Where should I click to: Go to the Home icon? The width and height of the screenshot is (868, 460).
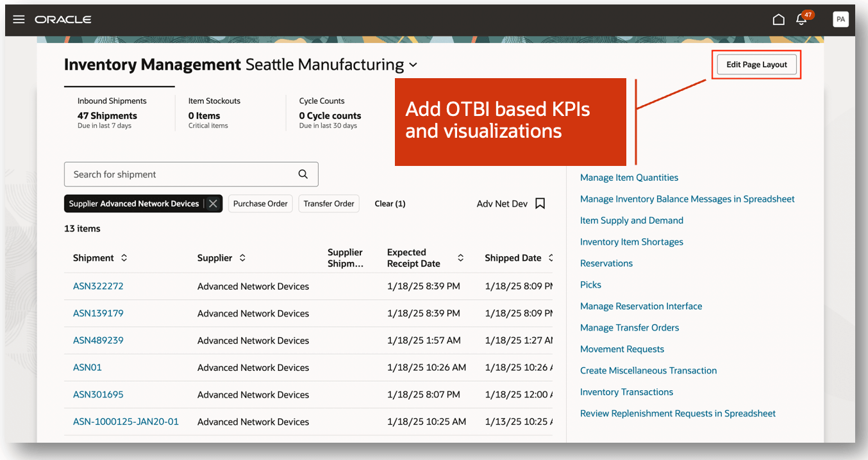[x=778, y=19]
